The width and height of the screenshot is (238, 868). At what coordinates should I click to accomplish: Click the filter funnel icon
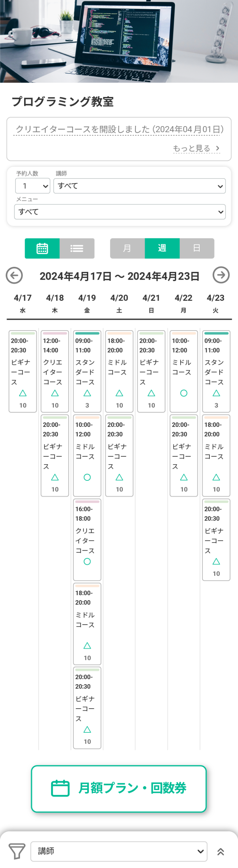click(17, 851)
